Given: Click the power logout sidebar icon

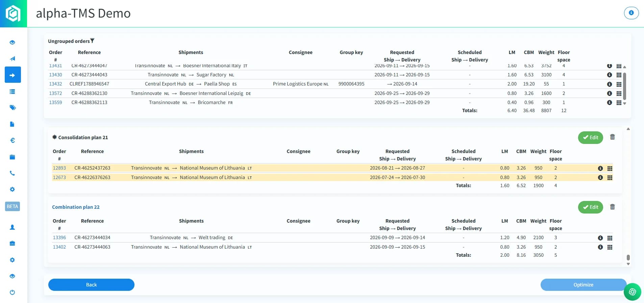Looking at the screenshot, I should (x=13, y=292).
